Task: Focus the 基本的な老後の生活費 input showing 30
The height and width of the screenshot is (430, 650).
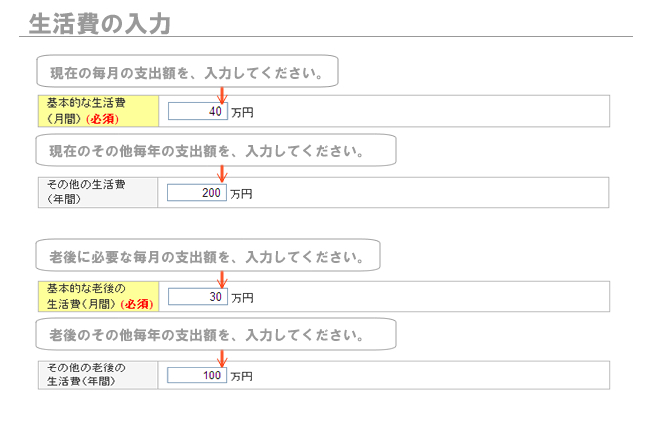Action: coord(198,296)
